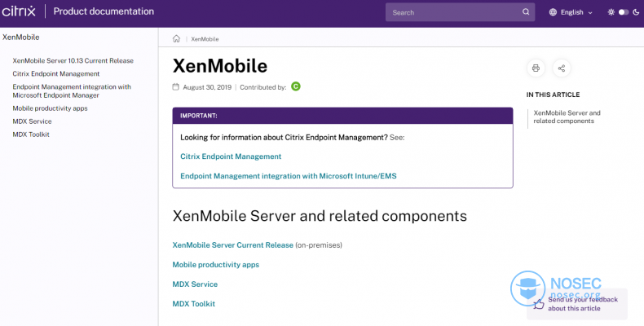Open Mobile productivity apps article link
Image resolution: width=644 pixels, height=326 pixels.
[216, 265]
